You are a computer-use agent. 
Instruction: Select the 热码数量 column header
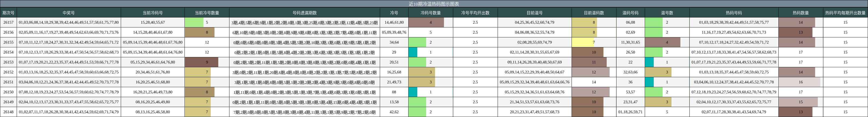[x=800, y=12]
